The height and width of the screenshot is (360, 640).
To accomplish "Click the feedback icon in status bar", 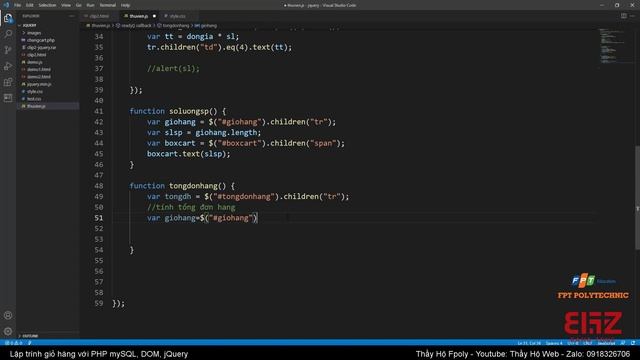I will (x=623, y=343).
